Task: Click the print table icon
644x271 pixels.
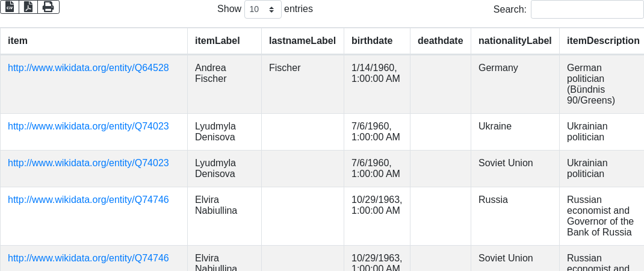Action: coord(48,7)
